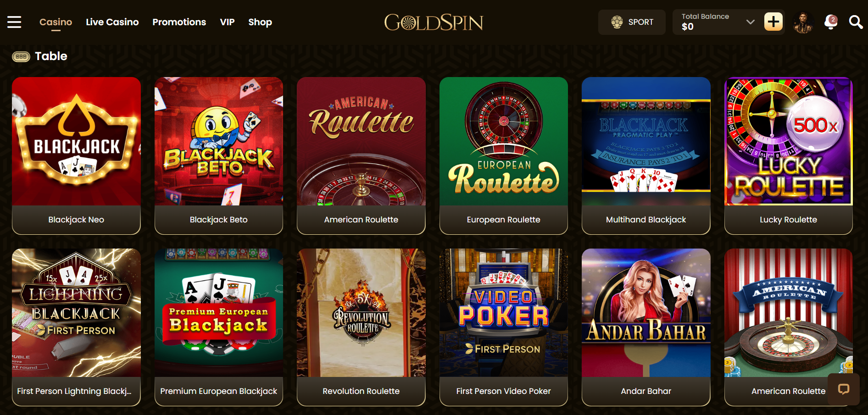Open the Shop page
868x415 pixels.
click(x=260, y=22)
